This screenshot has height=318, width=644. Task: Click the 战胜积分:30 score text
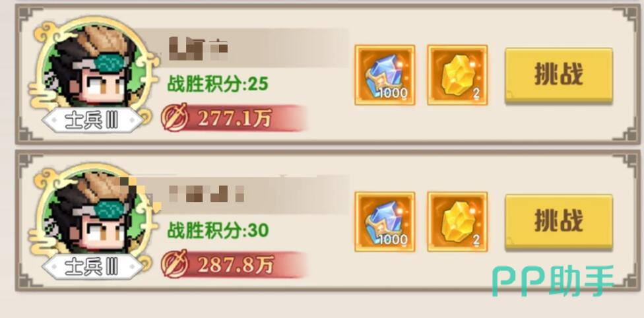coord(218,230)
